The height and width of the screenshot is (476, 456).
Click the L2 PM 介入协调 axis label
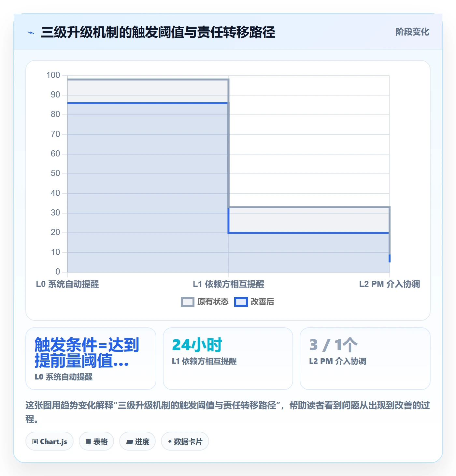click(x=390, y=284)
